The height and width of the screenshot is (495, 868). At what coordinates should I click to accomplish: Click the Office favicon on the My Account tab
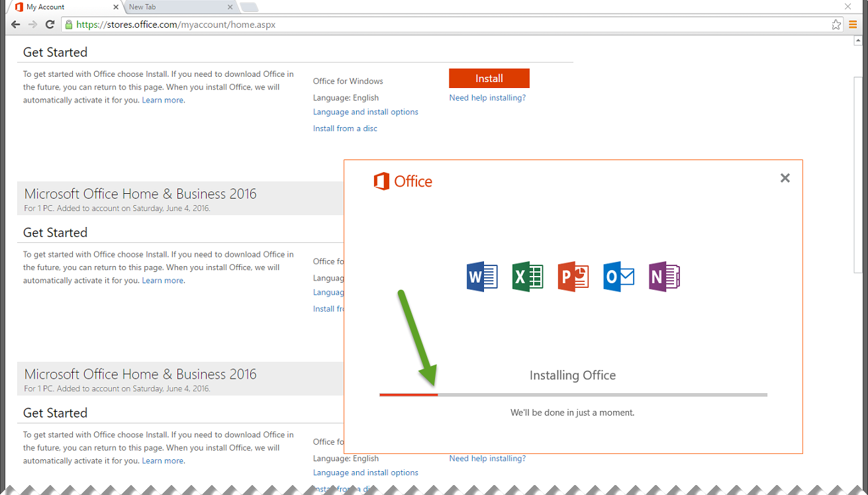click(19, 7)
